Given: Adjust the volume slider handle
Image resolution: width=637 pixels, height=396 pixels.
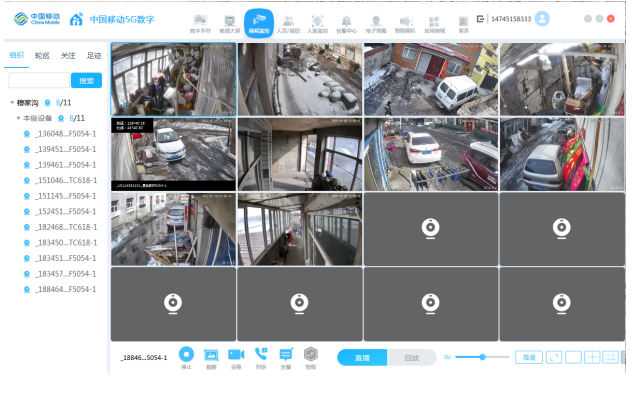Looking at the screenshot, I should 482,357.
